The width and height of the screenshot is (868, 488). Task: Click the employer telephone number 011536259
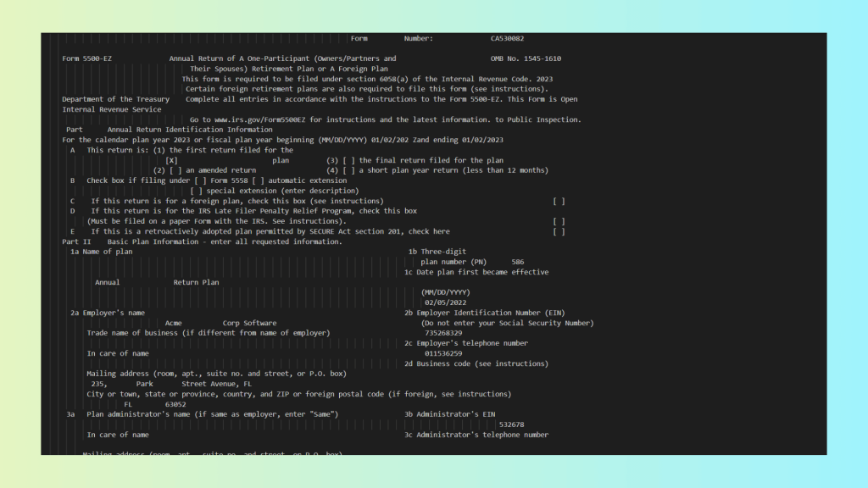[x=443, y=353]
